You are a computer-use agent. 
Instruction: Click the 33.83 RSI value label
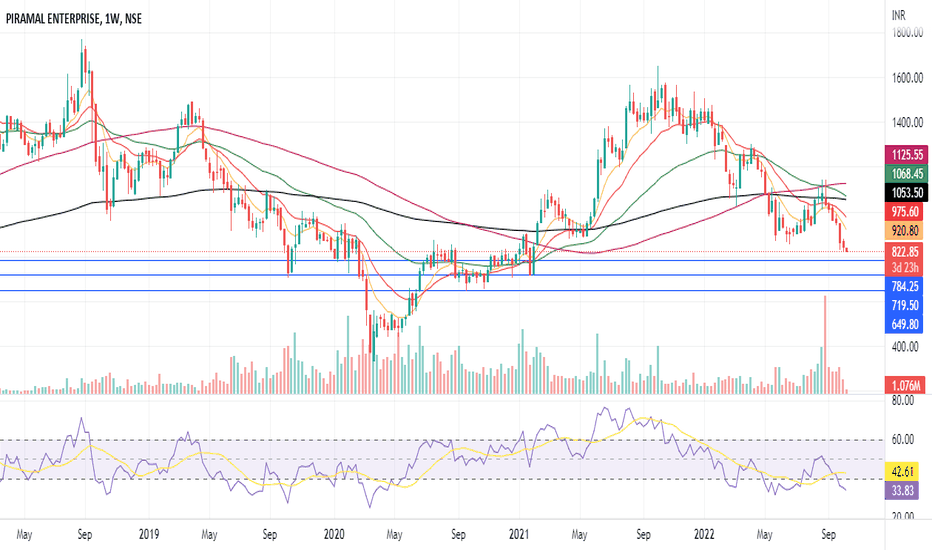(902, 491)
